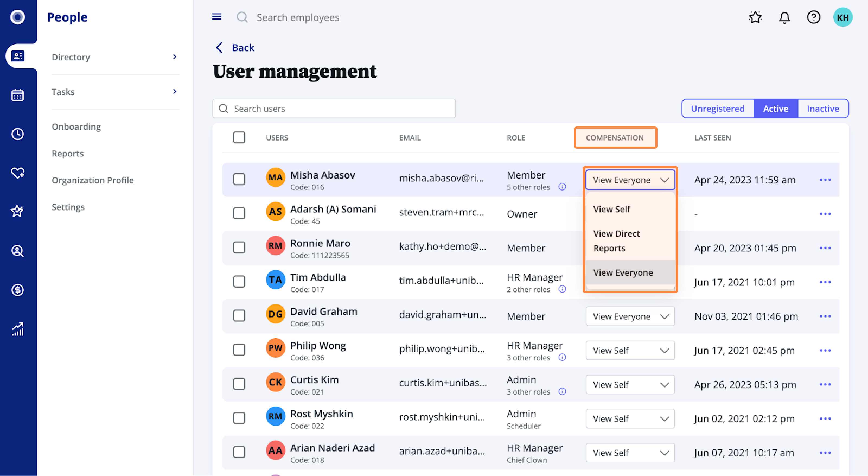Focus the Search users field
Viewport: 868px width, 476px height.
[334, 109]
